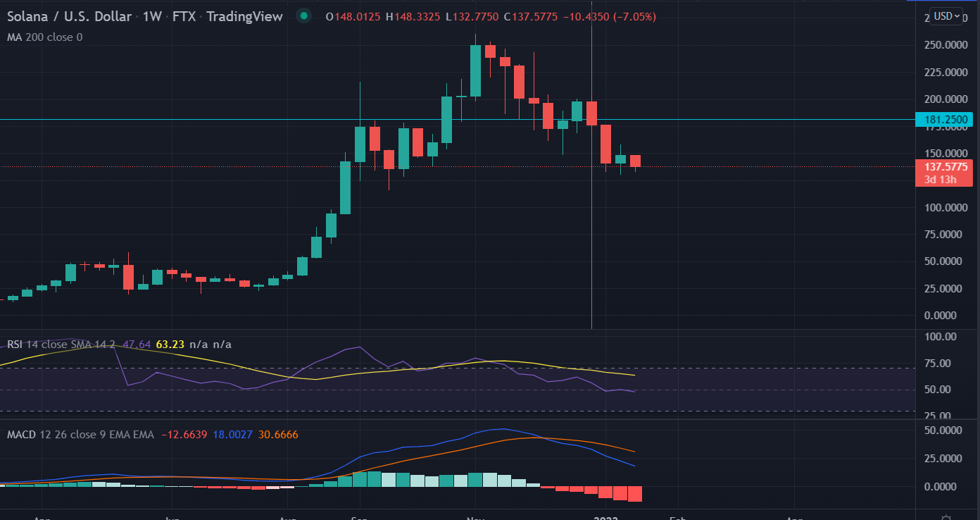The height and width of the screenshot is (520, 980).
Task: Select the MA 200 close indicator label
Action: pos(44,37)
